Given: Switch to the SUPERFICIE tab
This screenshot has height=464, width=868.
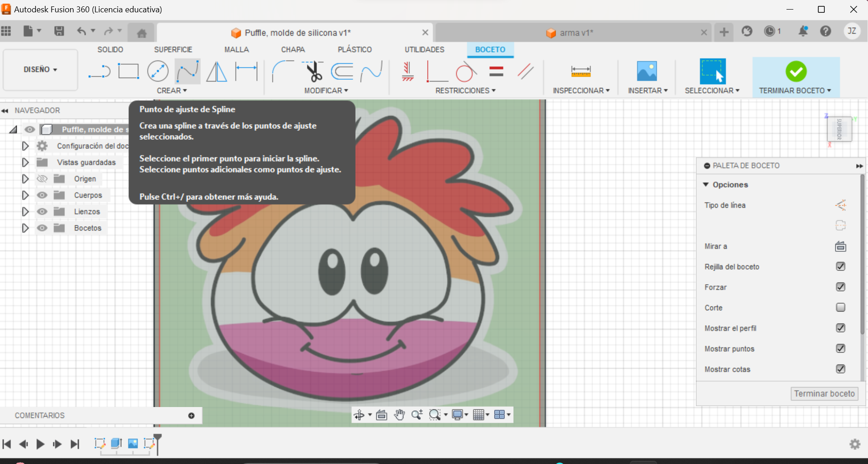Looking at the screenshot, I should pyautogui.click(x=173, y=50).
